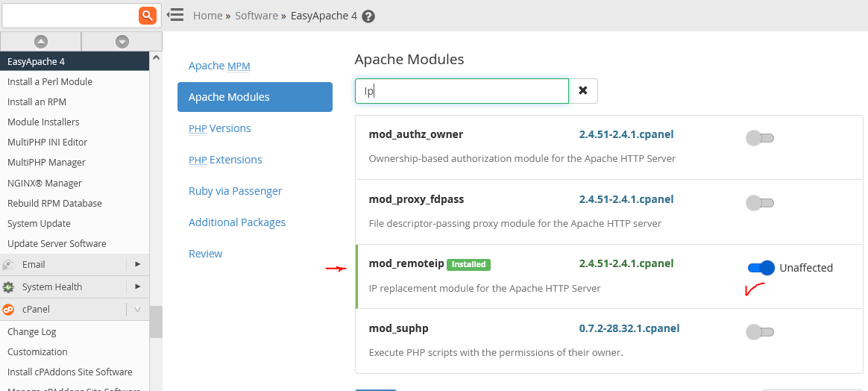This screenshot has width=868, height=391.
Task: Click the Email section icon
Action: pyautogui.click(x=8, y=265)
